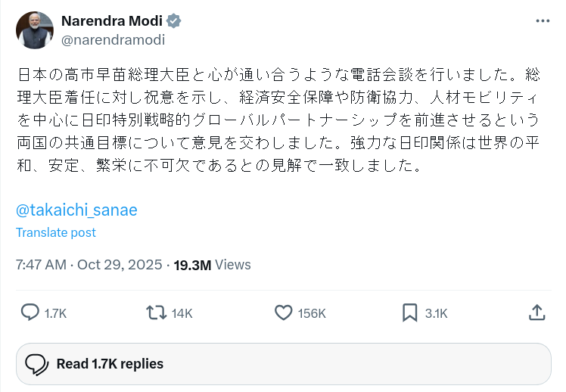566x392 pixels.
Task: Open Narendra Modi's profile picture
Action: click(35, 30)
